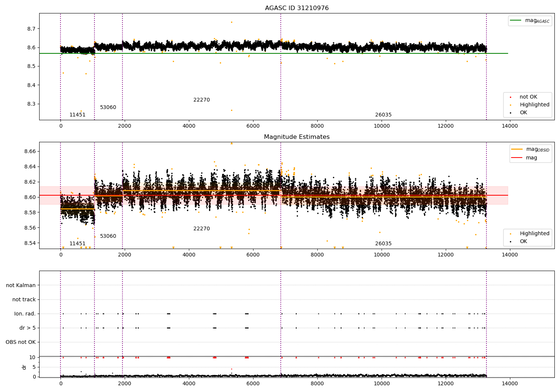Click the orange line sample beside mag OBSID in the legend

pos(517,149)
